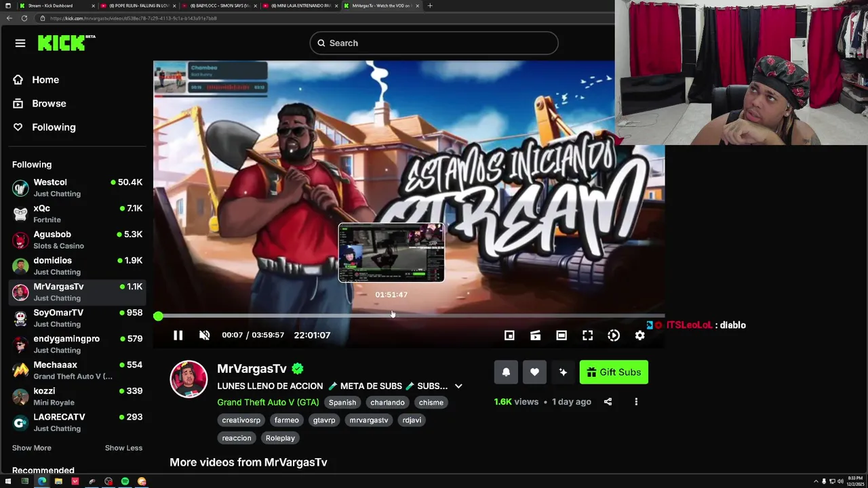The height and width of the screenshot is (488, 868).
Task: Open Agusbob channel in Following list
Action: click(77, 240)
